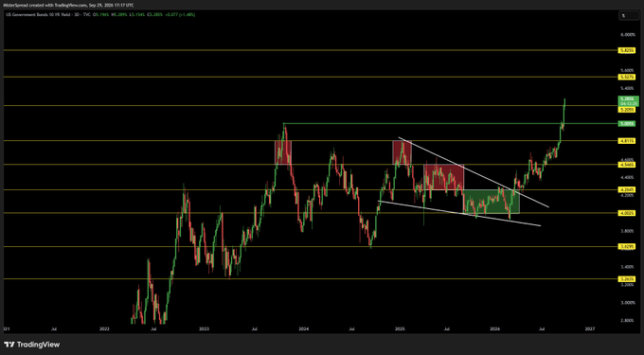Click the 3.263% yellow price label
Viewport: 644px width, 355px height.
click(626, 279)
